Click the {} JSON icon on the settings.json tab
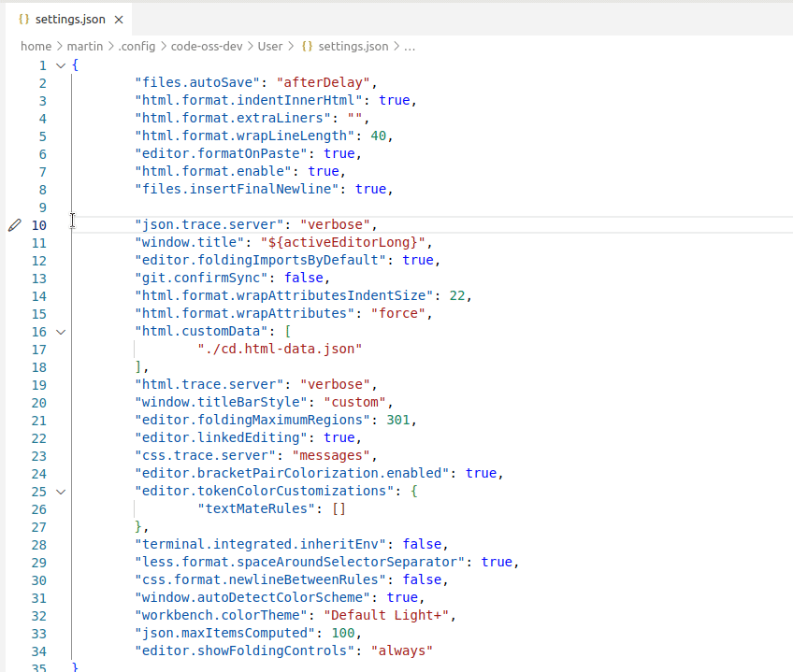 point(24,19)
